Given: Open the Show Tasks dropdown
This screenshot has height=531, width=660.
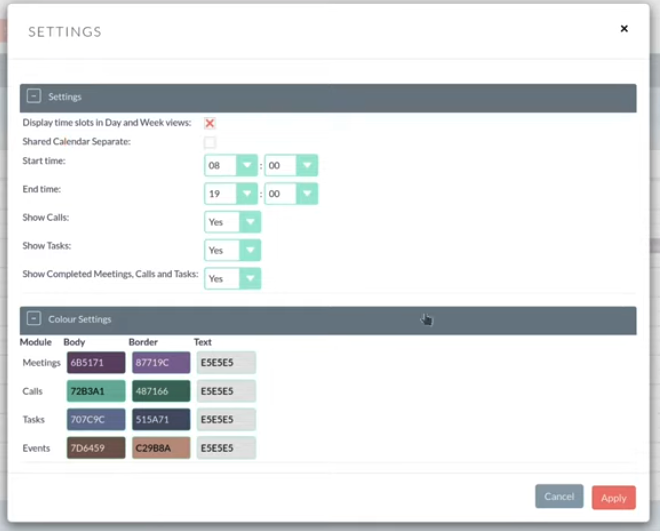Looking at the screenshot, I should (x=232, y=250).
